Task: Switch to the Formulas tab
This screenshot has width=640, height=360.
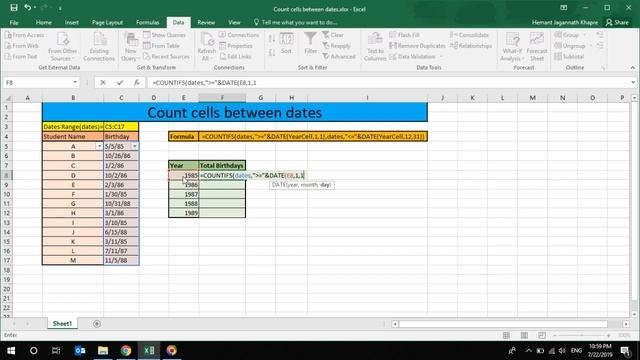Action: 148,22
